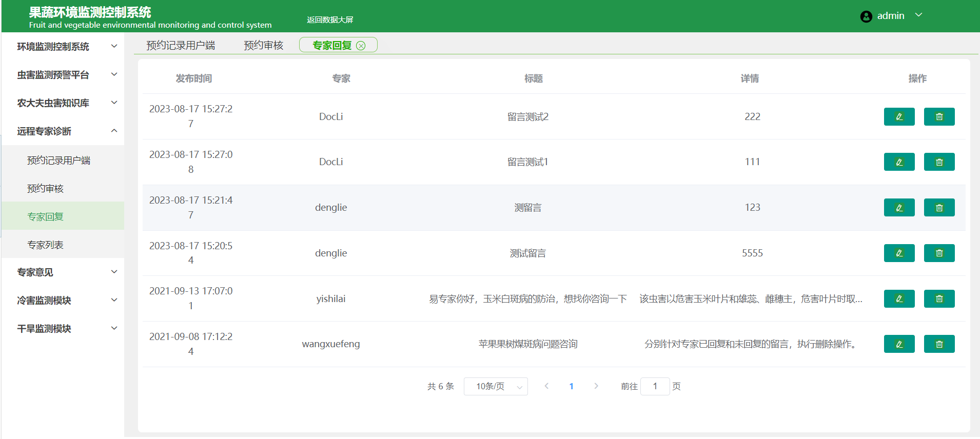Edit the 留言测试2 reply row
This screenshot has width=980, height=439.
point(899,116)
